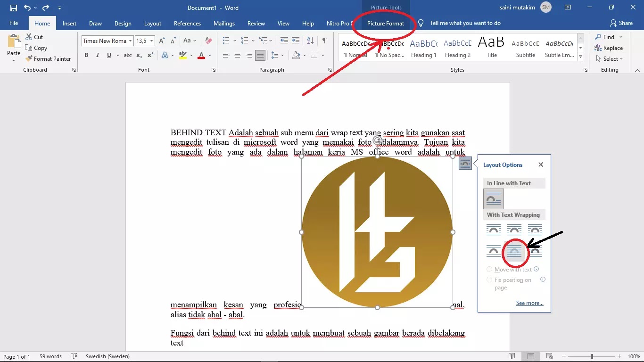Open the Select dropdown in Editing

click(609, 58)
